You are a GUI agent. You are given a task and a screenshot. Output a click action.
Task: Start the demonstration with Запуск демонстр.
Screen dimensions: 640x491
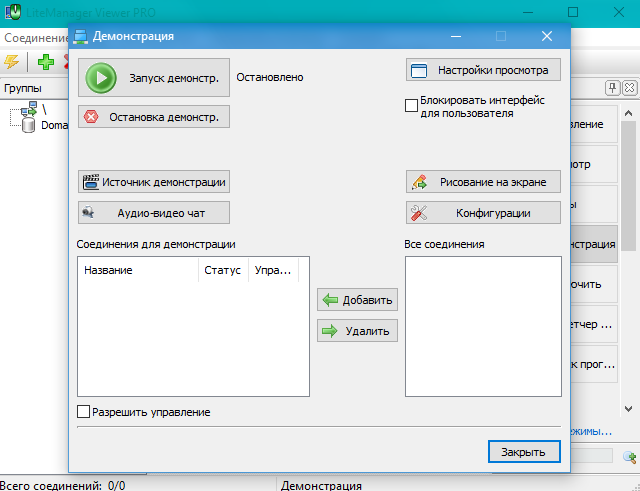point(154,78)
